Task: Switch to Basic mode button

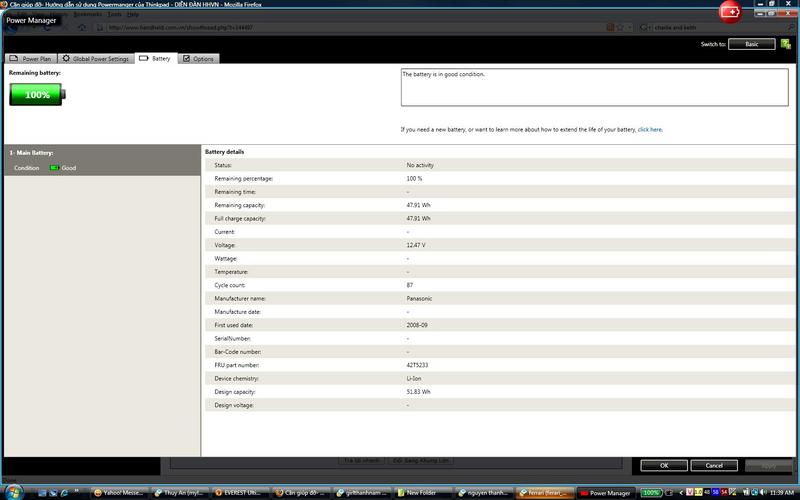Action: [x=751, y=44]
